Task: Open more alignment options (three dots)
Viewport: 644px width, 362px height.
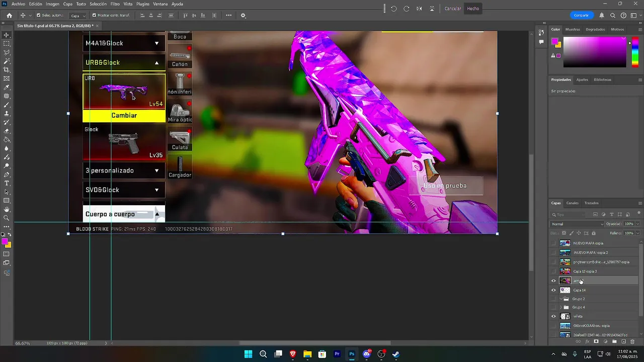Action: [228, 15]
